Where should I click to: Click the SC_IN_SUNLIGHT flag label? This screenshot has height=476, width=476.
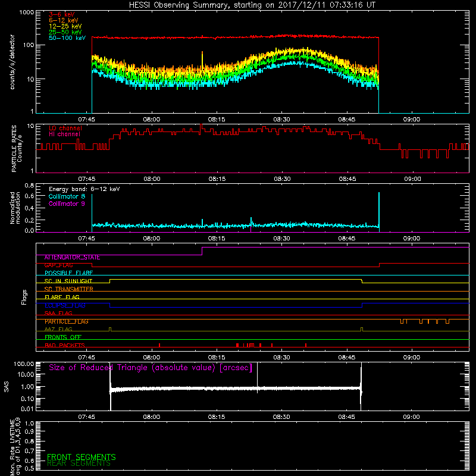point(68,281)
